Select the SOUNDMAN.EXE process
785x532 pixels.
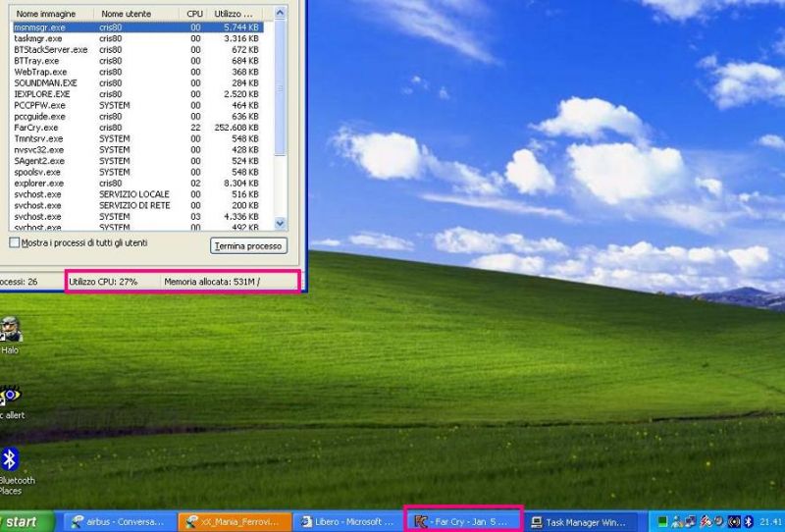[x=137, y=82]
